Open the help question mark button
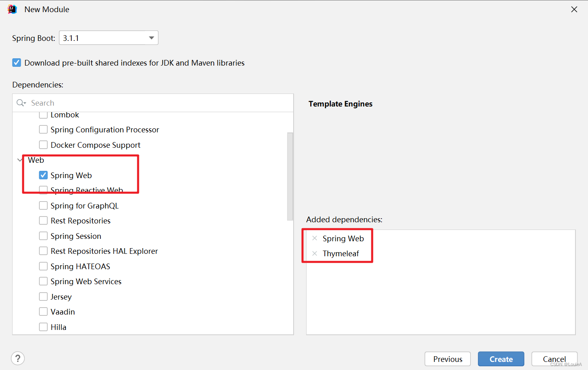 pyautogui.click(x=18, y=358)
